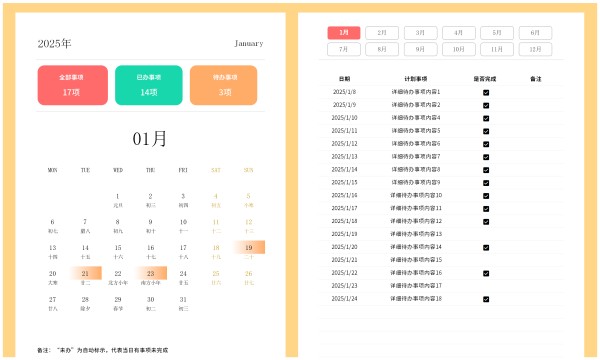Uncheck the 2025/1/14 completion checkbox
The image size is (600, 360).
pos(486,170)
